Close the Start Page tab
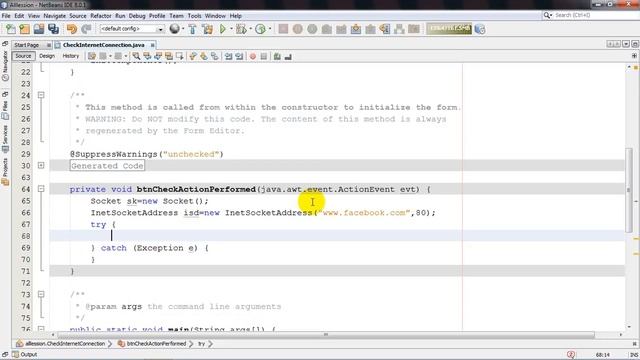 (x=49, y=45)
